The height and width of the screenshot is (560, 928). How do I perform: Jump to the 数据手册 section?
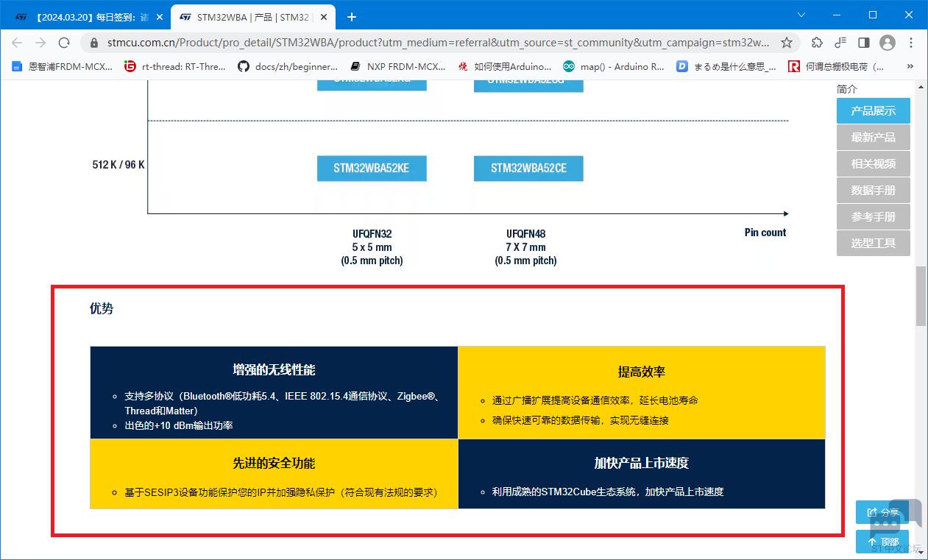874,191
